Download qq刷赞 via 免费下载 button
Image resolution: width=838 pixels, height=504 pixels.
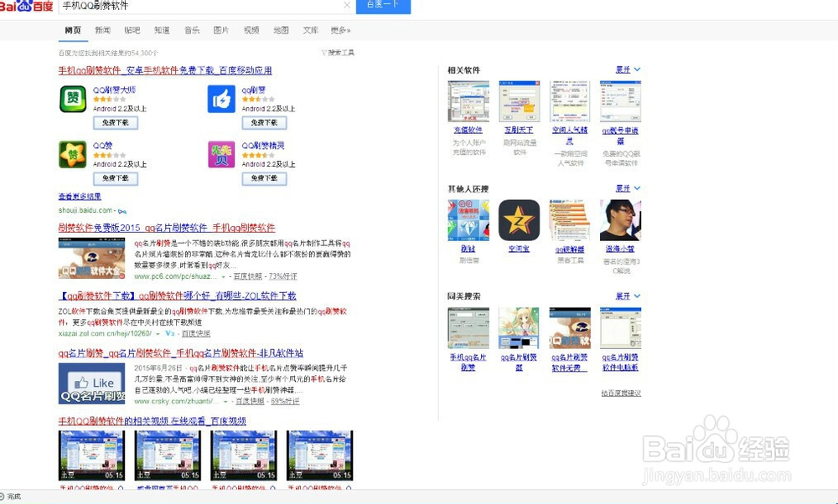[264, 123]
